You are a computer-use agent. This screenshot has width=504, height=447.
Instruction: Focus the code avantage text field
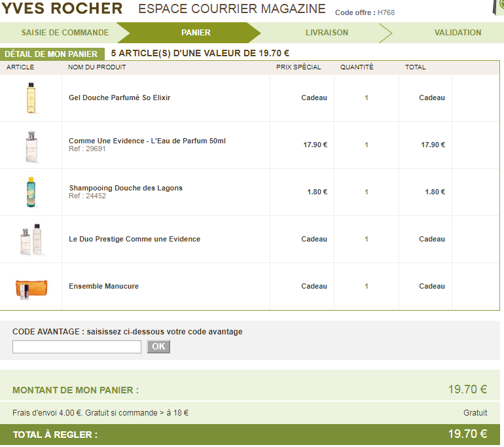(x=77, y=347)
